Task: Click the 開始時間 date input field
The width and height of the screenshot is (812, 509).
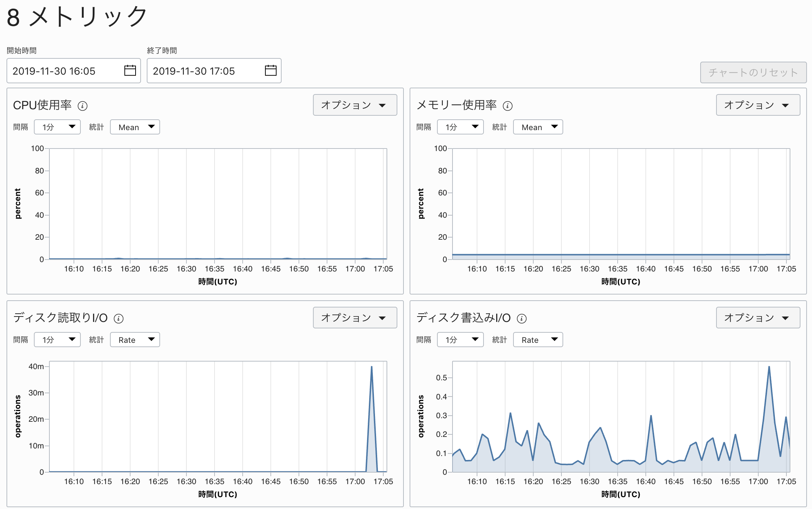Action: click(x=74, y=71)
